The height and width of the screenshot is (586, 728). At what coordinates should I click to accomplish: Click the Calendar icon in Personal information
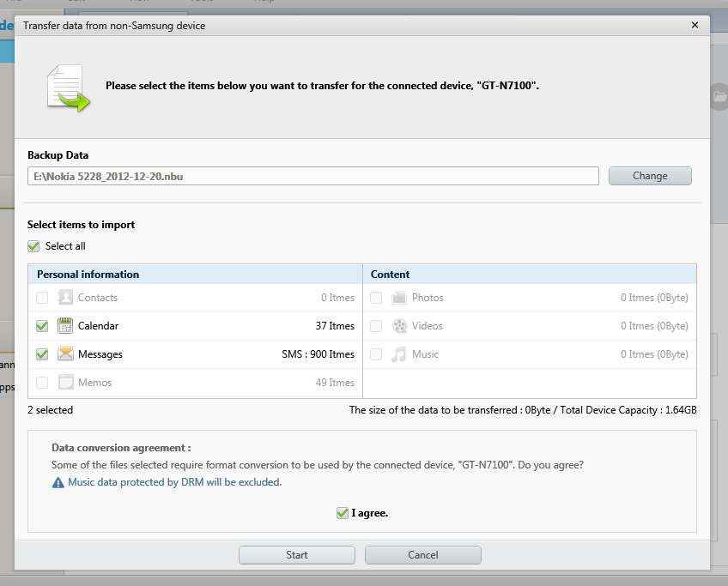point(65,326)
